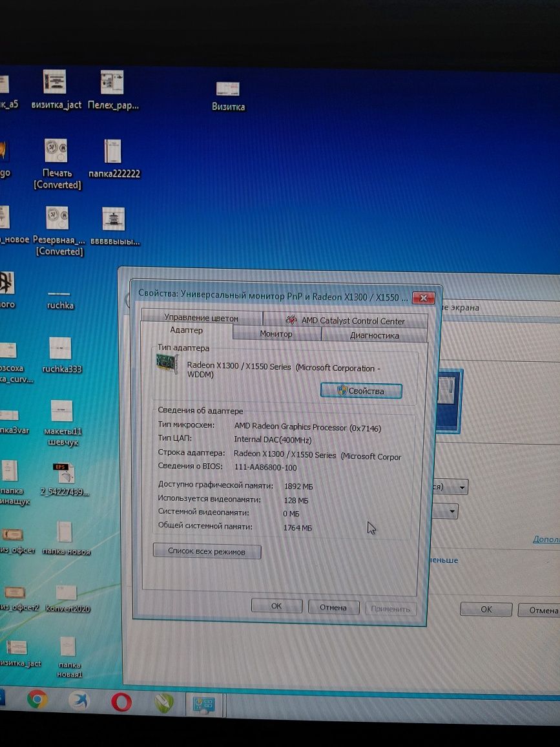Open the макеты11 шевчук desktop icon

pyautogui.click(x=63, y=423)
